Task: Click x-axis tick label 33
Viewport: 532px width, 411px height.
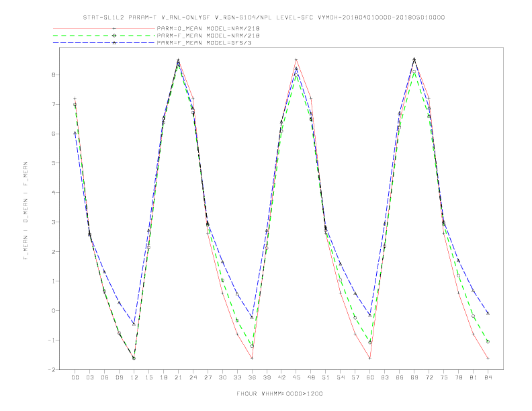Action: point(237,377)
